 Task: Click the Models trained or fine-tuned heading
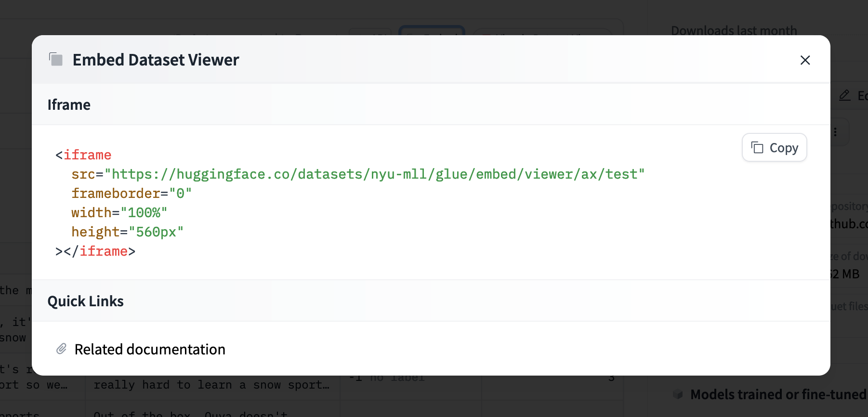[x=778, y=395]
